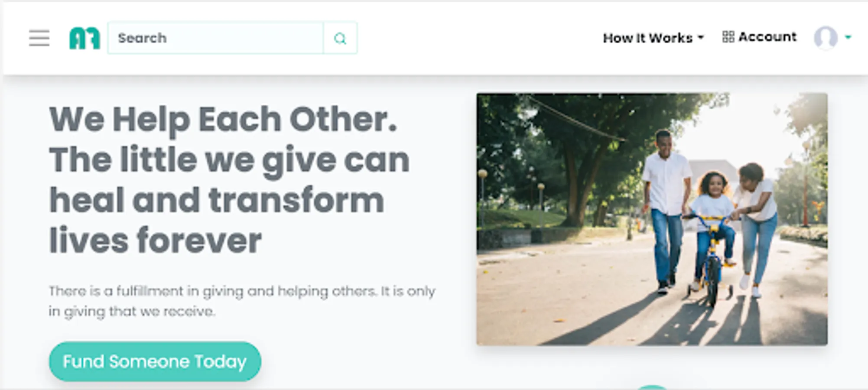Click the teal site logo
The width and height of the screenshot is (868, 390).
point(85,38)
